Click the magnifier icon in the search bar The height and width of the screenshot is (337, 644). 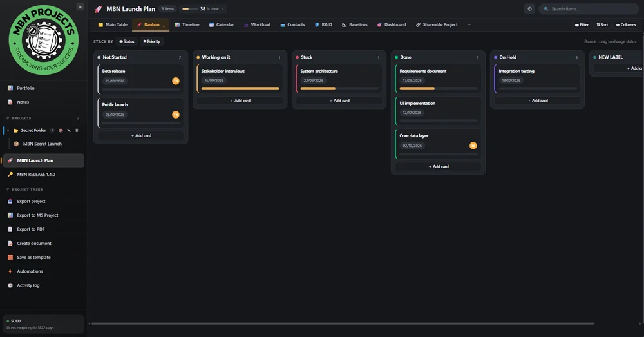click(546, 8)
